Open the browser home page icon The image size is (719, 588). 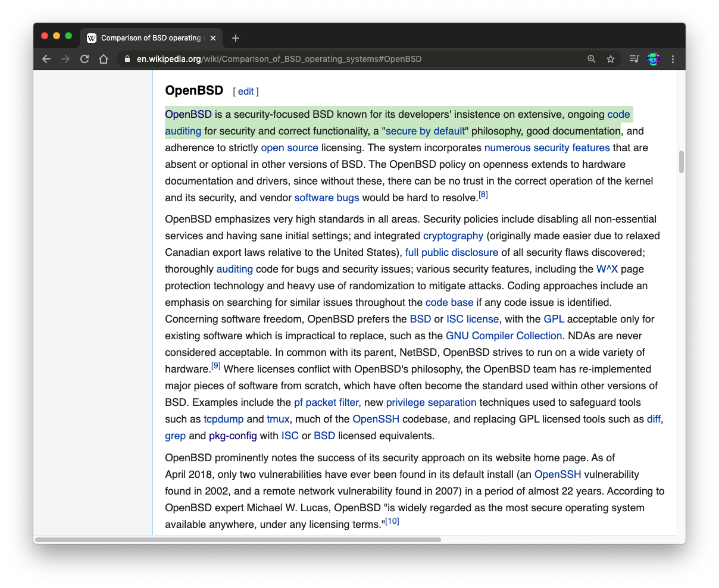point(104,59)
